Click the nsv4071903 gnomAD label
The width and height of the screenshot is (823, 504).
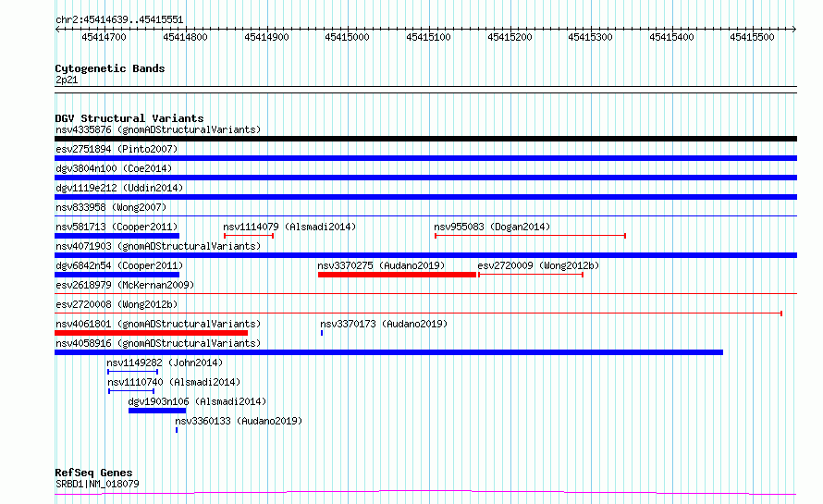point(158,246)
